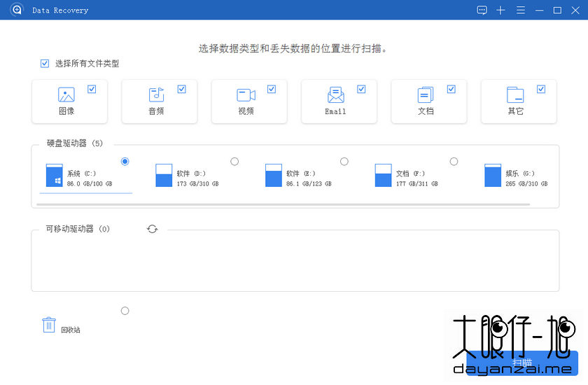This screenshot has height=385, width=588.
Task: Click the 177 GB/311 GB text
Action: [417, 183]
